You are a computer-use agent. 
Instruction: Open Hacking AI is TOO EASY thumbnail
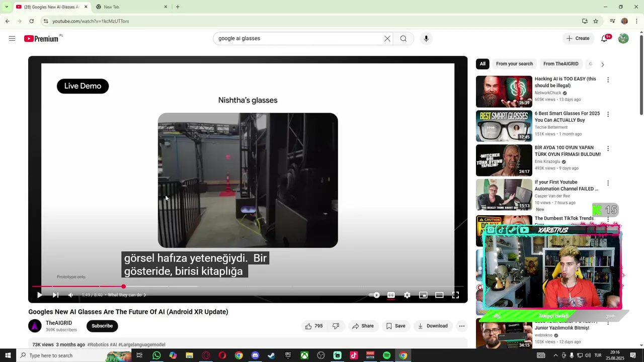click(504, 92)
